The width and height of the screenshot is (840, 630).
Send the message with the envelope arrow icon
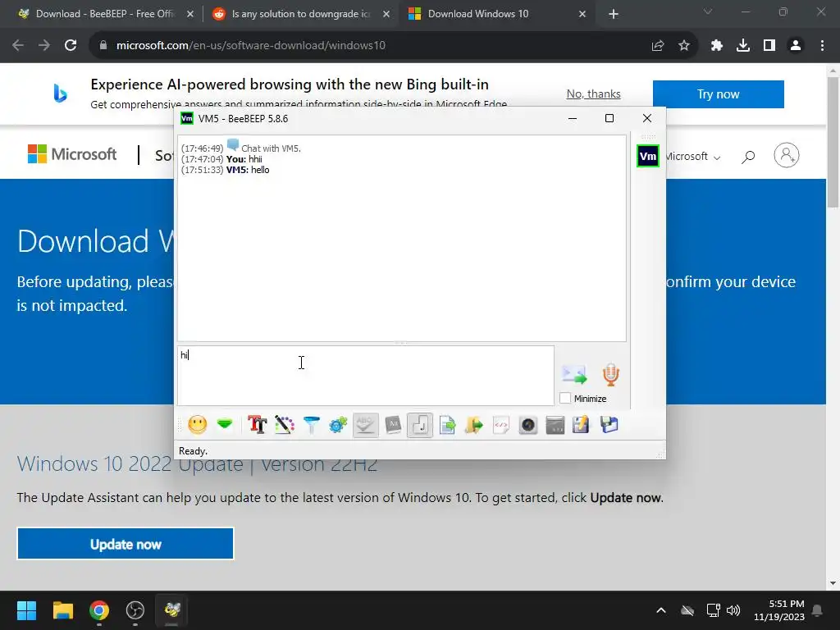coord(573,374)
